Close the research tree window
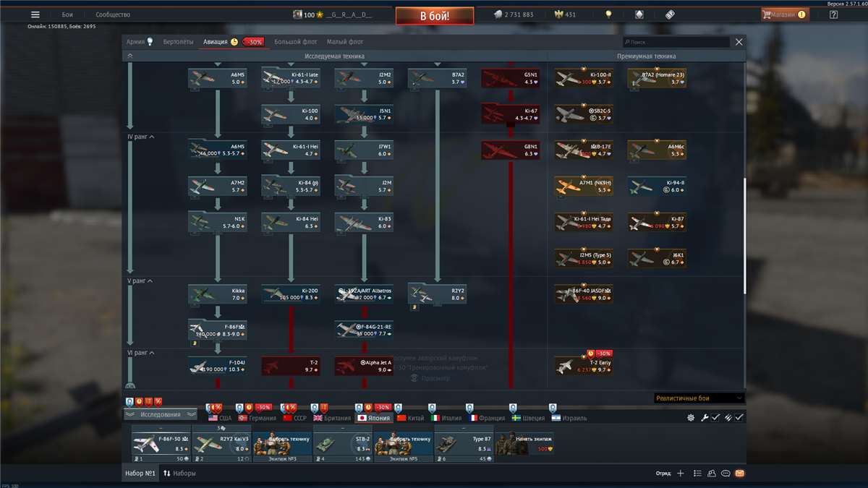The height and width of the screenshot is (488, 868). 739,42
